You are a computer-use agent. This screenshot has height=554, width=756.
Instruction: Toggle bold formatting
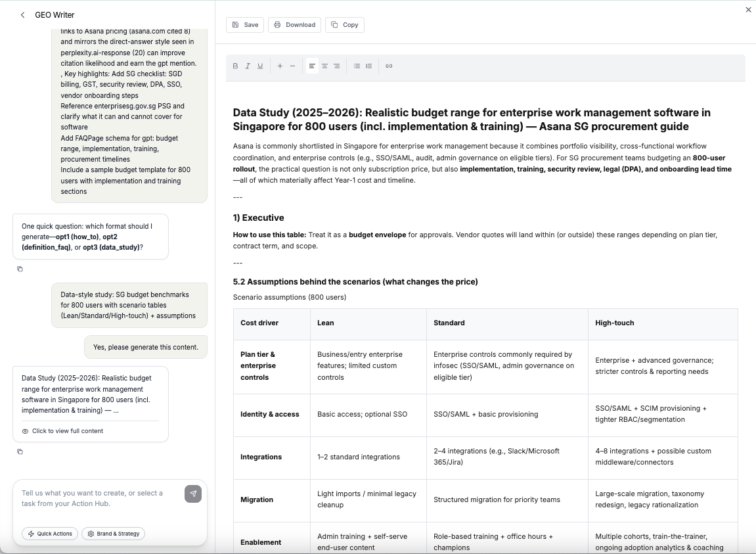click(x=235, y=66)
